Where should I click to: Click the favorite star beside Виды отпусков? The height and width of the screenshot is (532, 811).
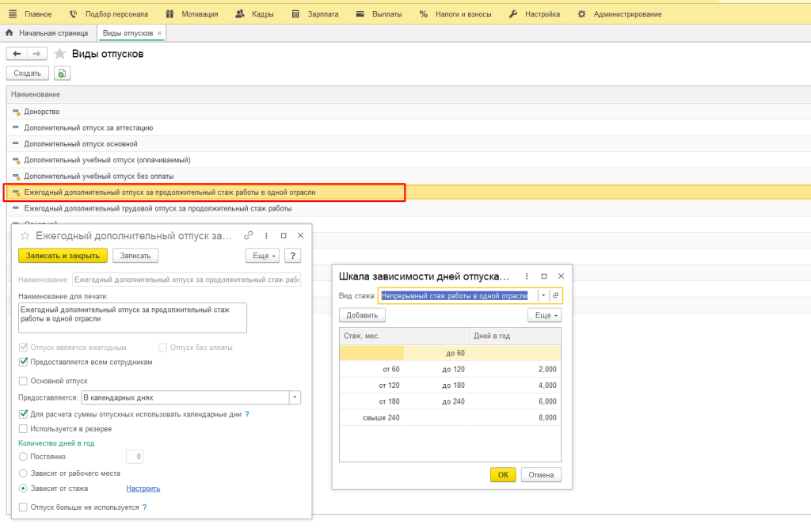click(x=59, y=54)
